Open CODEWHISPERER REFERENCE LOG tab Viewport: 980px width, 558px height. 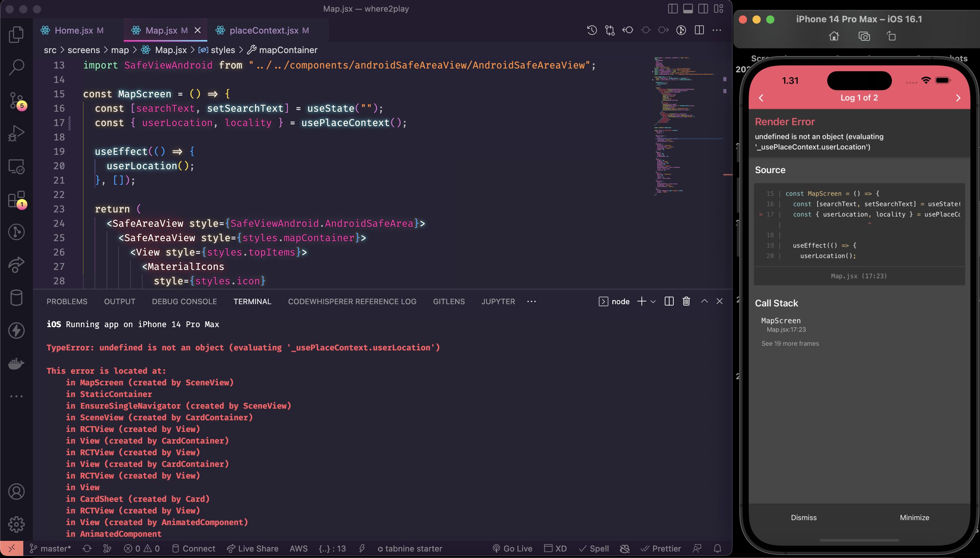coord(352,302)
